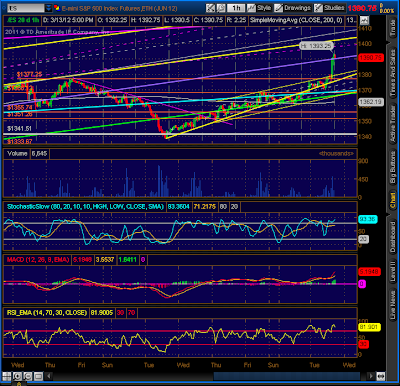
Task: Click the colored link icon beside symbol
Action: coord(57,8)
